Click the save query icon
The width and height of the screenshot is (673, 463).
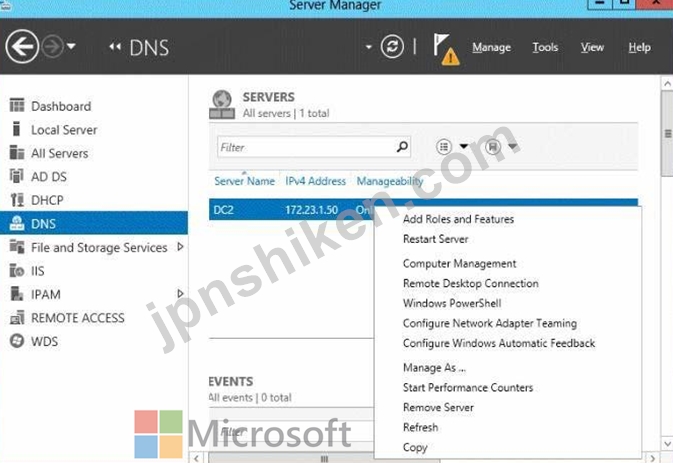click(x=493, y=147)
